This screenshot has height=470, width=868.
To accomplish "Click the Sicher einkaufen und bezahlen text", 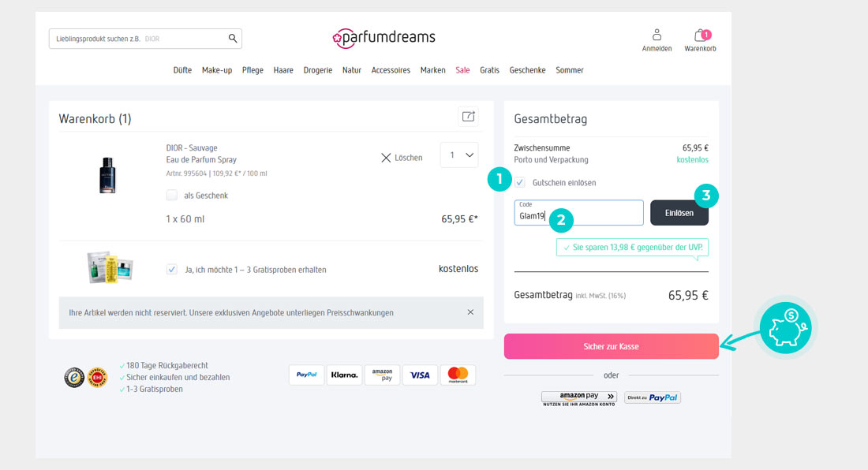I will coord(178,377).
